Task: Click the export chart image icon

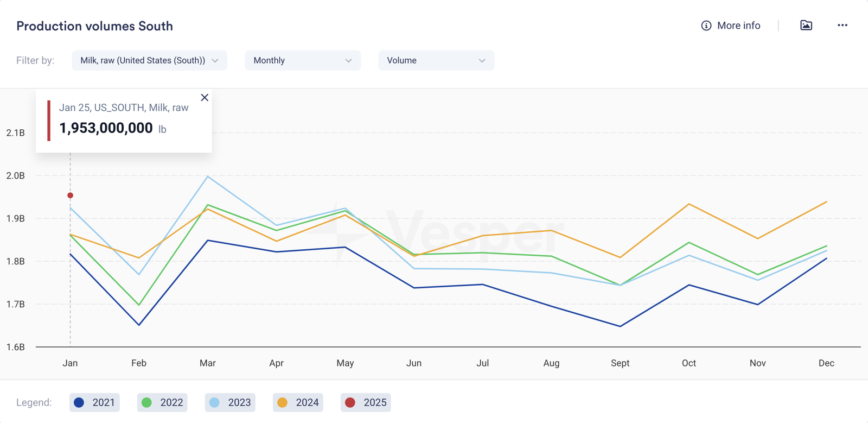Action: coord(806,26)
